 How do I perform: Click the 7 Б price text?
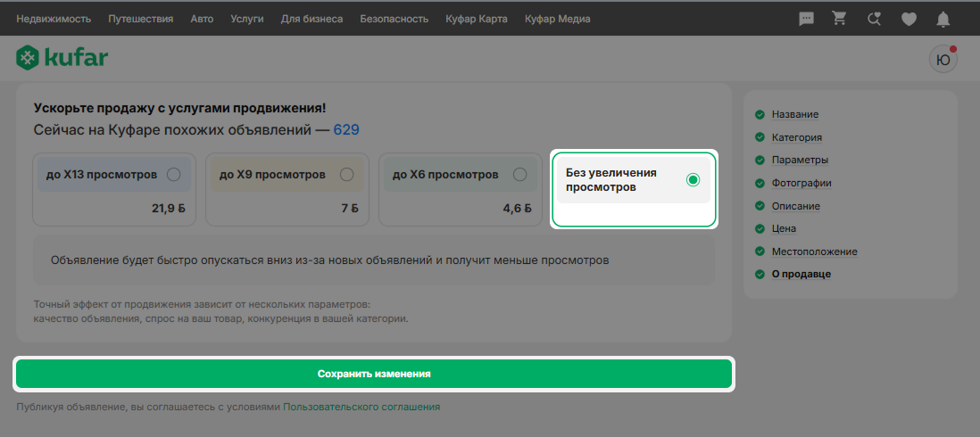pyautogui.click(x=349, y=209)
